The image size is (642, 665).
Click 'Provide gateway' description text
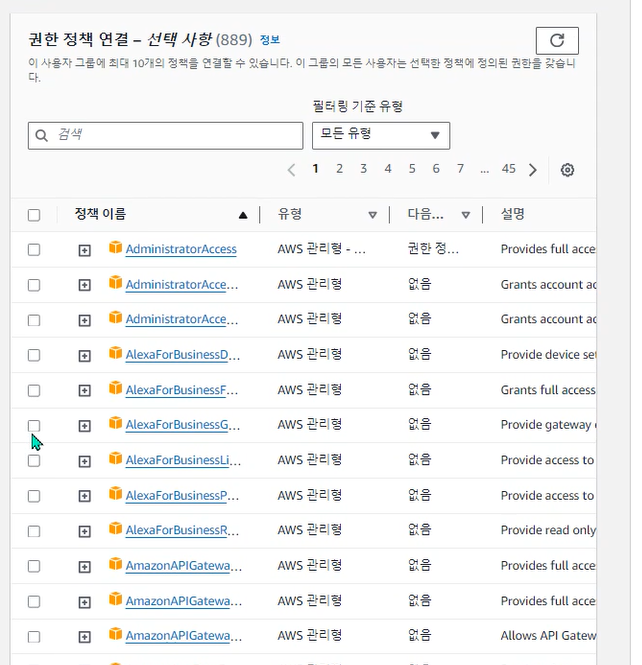pyautogui.click(x=548, y=425)
